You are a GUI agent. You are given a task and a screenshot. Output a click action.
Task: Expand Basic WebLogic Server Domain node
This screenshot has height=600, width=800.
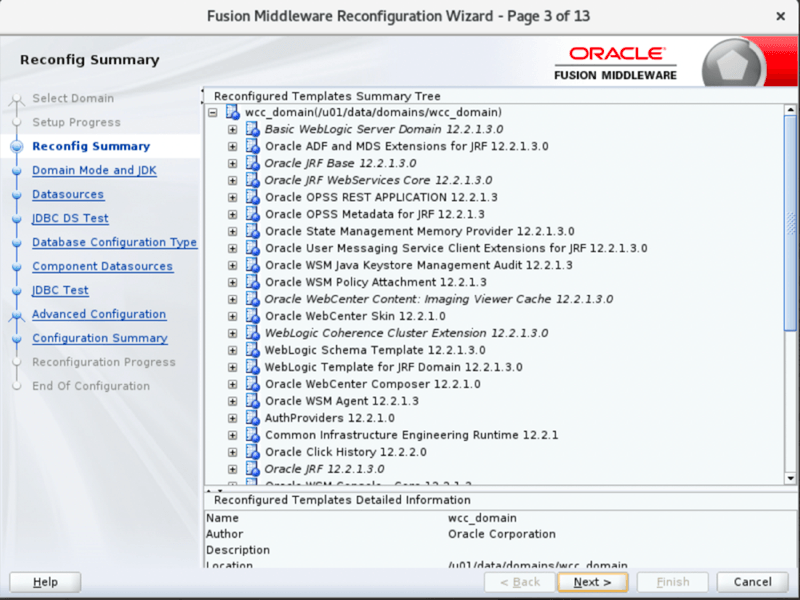point(233,130)
